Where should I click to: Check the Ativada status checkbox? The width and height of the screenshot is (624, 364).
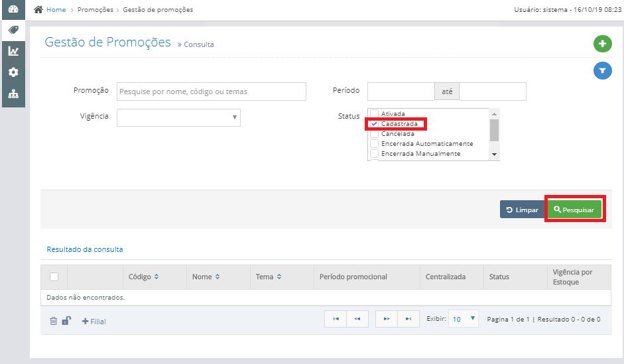point(374,114)
